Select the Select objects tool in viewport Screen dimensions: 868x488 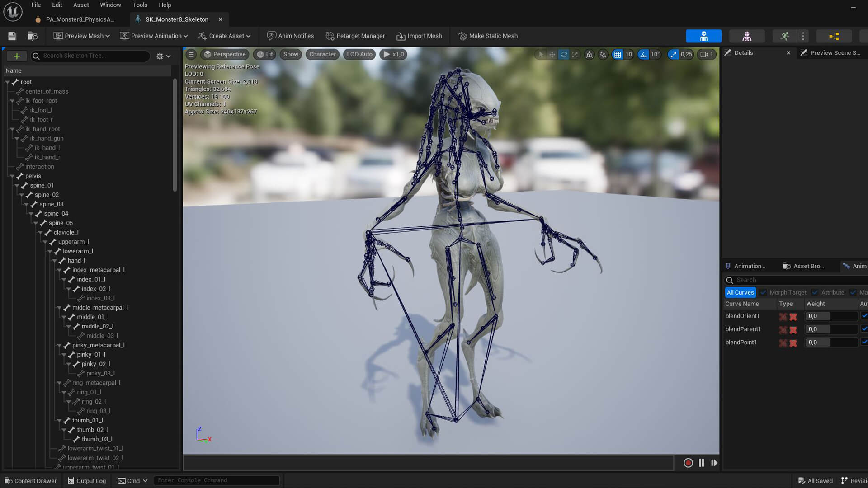[x=541, y=54]
